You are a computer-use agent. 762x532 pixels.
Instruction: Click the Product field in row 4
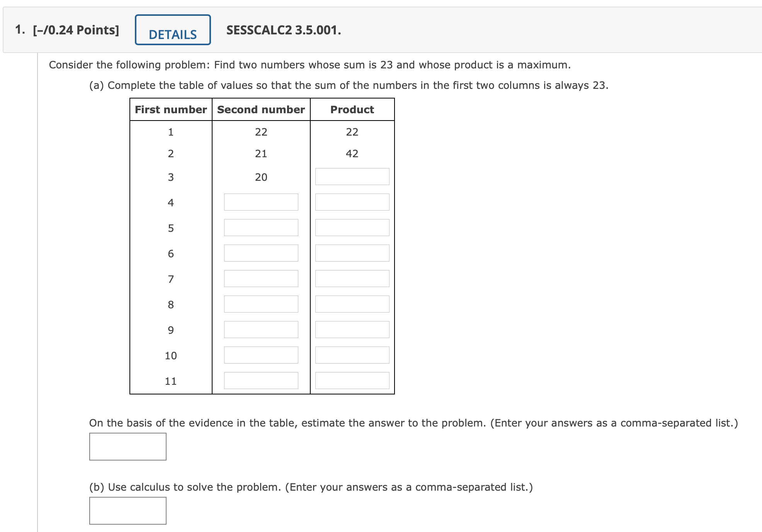tap(352, 202)
